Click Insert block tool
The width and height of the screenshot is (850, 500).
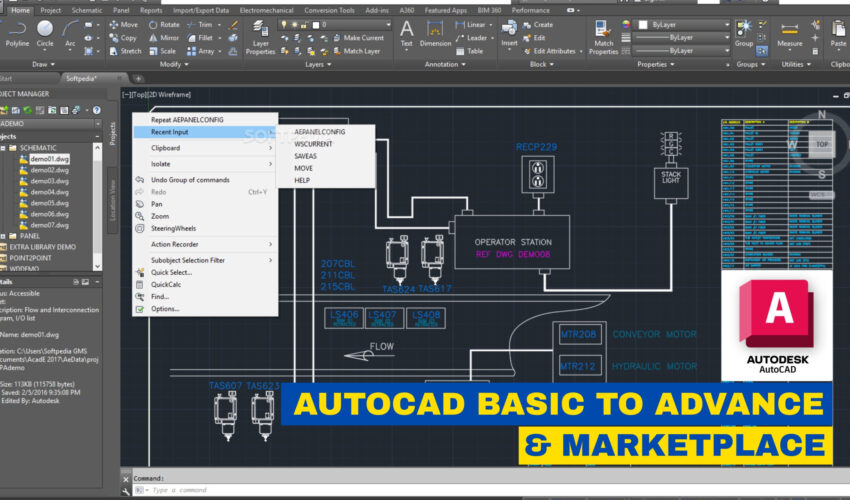509,34
